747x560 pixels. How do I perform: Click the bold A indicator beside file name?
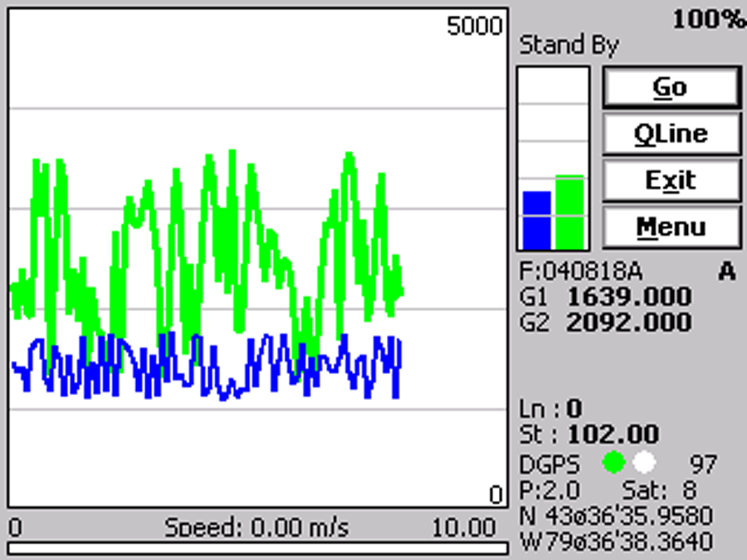click(x=727, y=271)
